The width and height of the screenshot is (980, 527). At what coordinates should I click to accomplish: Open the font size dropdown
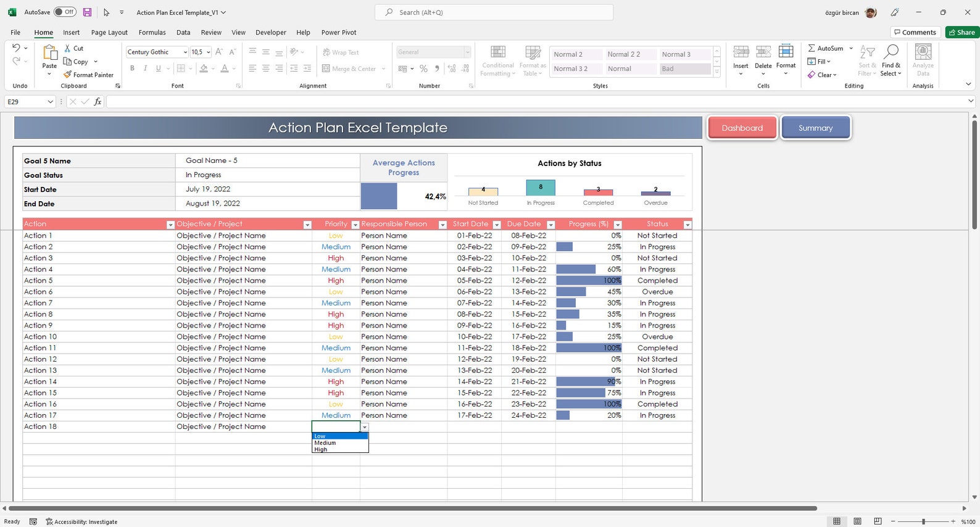coord(209,52)
